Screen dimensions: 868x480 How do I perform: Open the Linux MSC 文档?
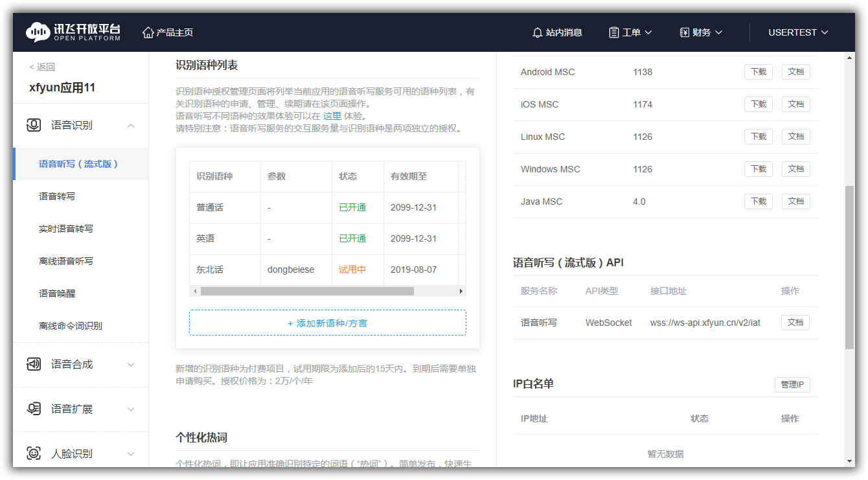click(x=796, y=137)
